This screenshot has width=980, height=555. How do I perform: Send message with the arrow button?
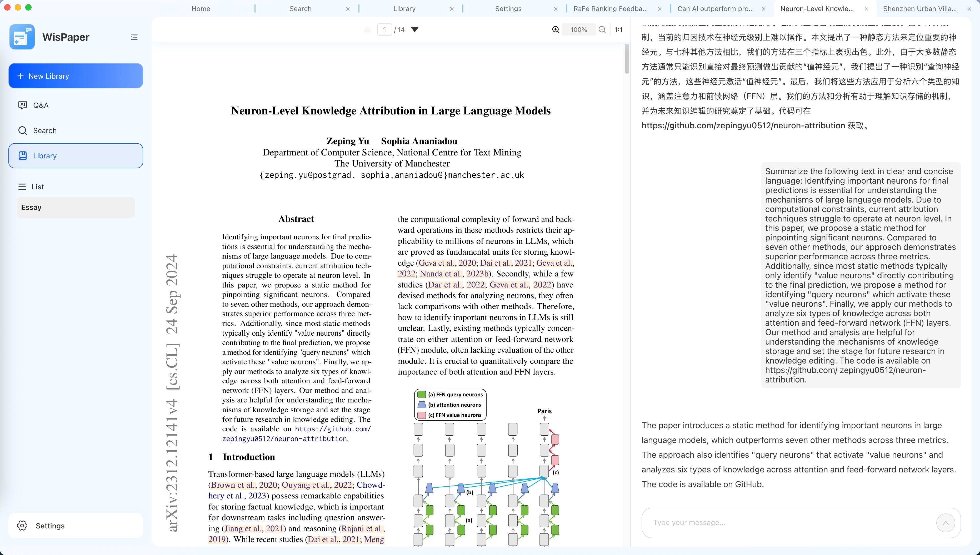[945, 523]
